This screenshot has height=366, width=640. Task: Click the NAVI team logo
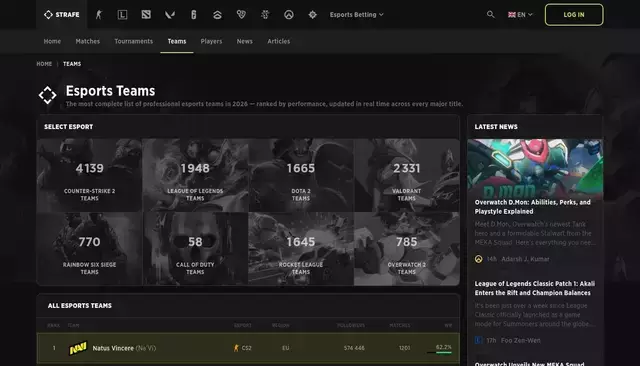coord(78,348)
